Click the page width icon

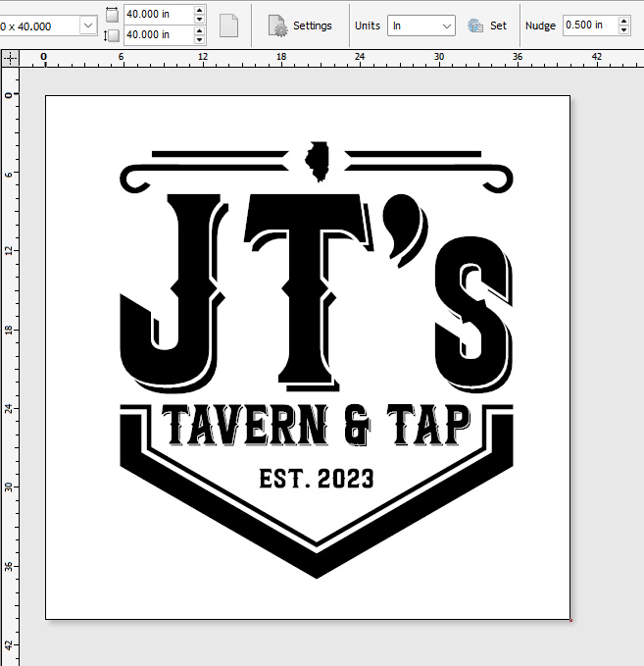click(x=111, y=15)
